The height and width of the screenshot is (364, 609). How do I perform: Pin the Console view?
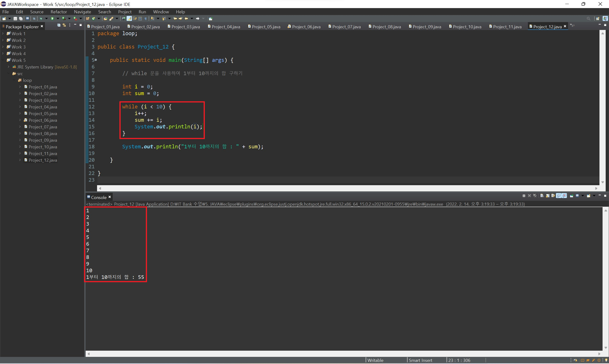[x=571, y=196]
